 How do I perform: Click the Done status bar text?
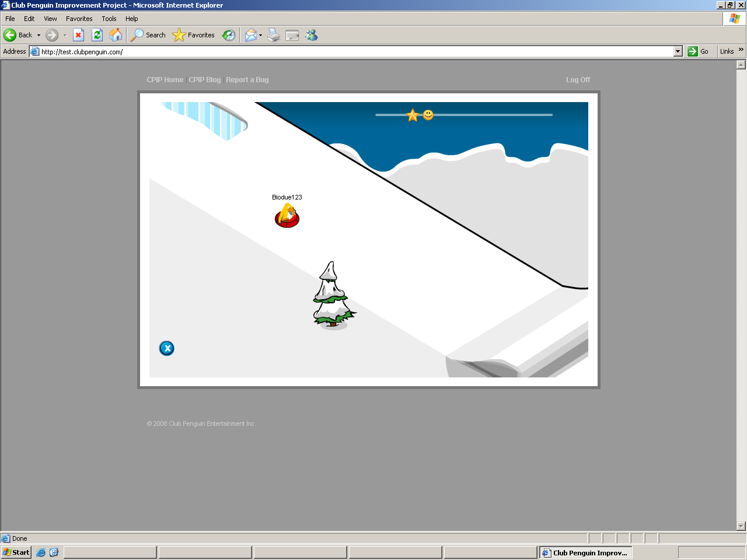(x=20, y=538)
